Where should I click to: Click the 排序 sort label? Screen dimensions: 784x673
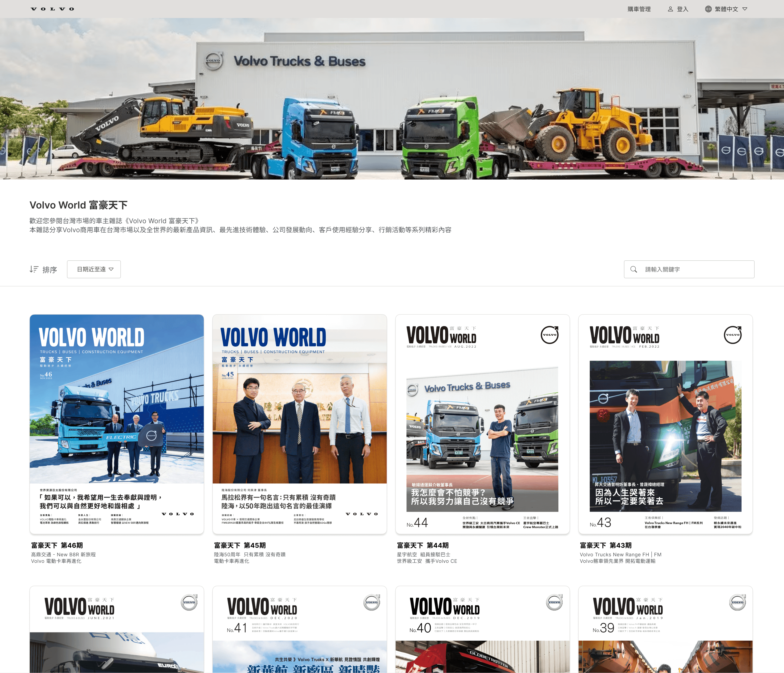(50, 270)
